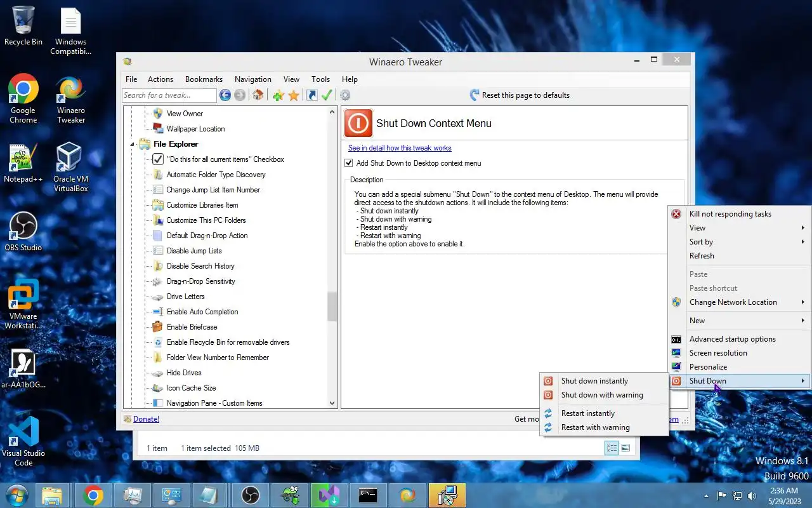
Task: Click in the Search for a tweak field
Action: click(x=169, y=95)
